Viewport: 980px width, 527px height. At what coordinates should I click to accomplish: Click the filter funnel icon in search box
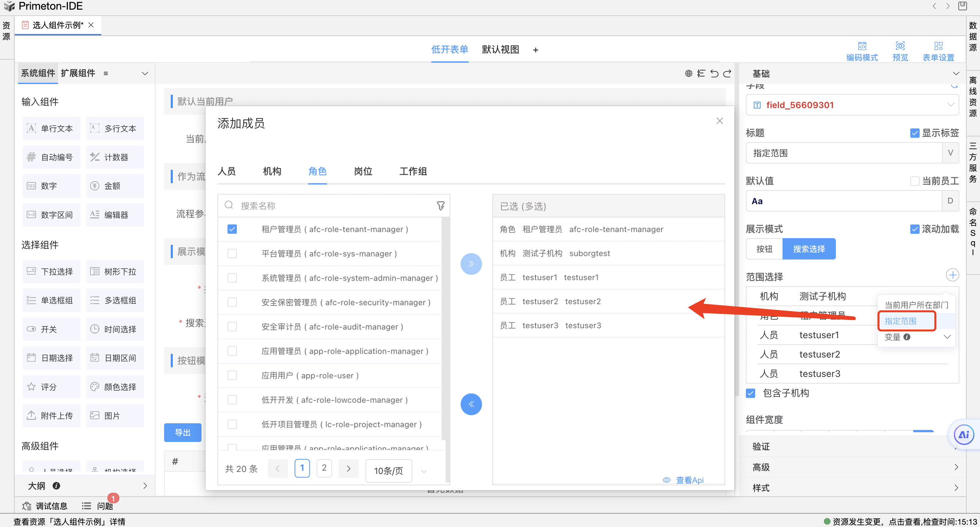point(441,206)
